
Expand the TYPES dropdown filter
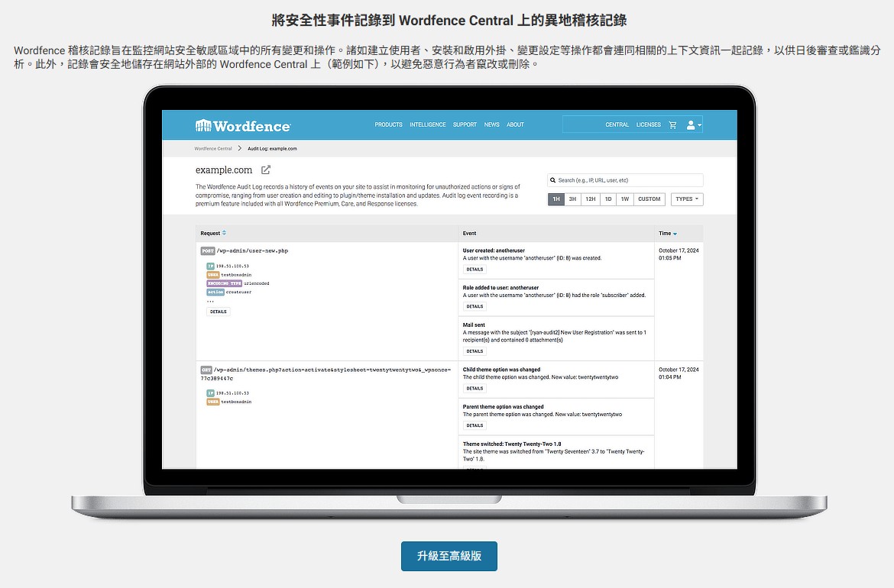(x=686, y=199)
